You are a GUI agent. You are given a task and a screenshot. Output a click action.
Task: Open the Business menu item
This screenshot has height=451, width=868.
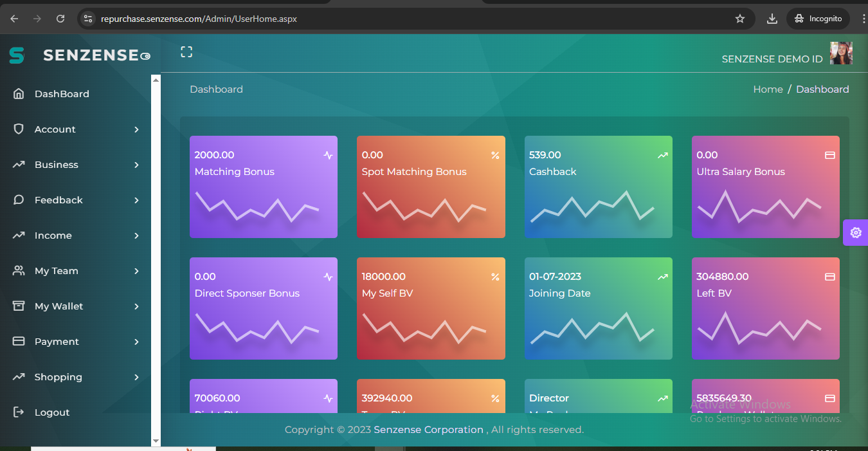(x=75, y=165)
